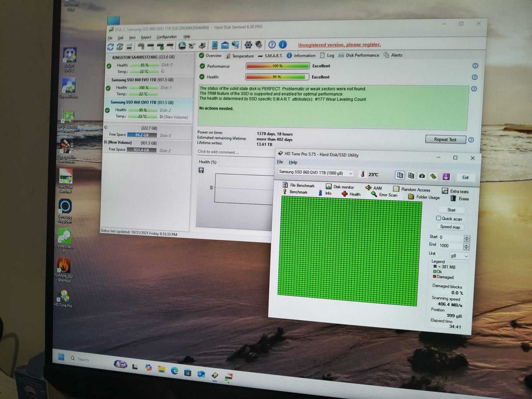Open the Configuration menu in Hard Disk Sentinel
Screen dimensions: 532x399
click(166, 37)
